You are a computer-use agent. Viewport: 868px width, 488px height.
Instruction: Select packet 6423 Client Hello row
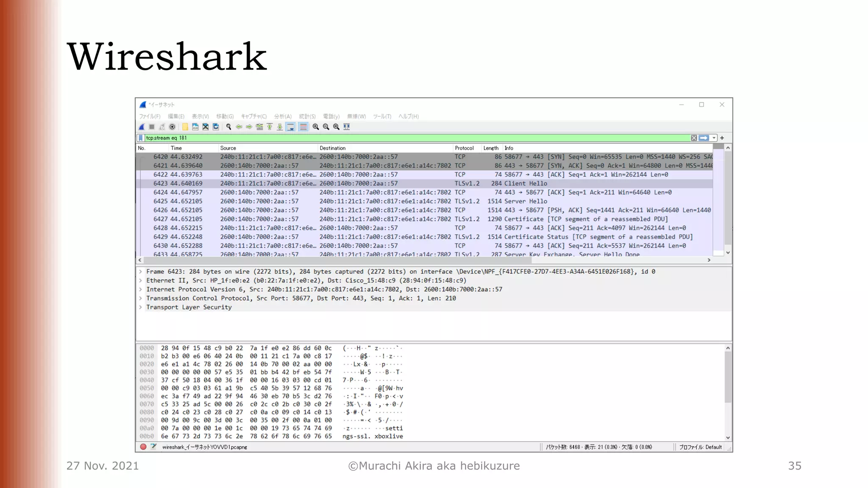424,183
